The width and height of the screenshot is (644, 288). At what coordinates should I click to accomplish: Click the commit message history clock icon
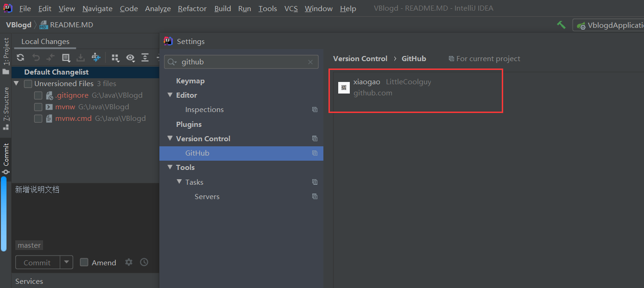click(x=144, y=262)
